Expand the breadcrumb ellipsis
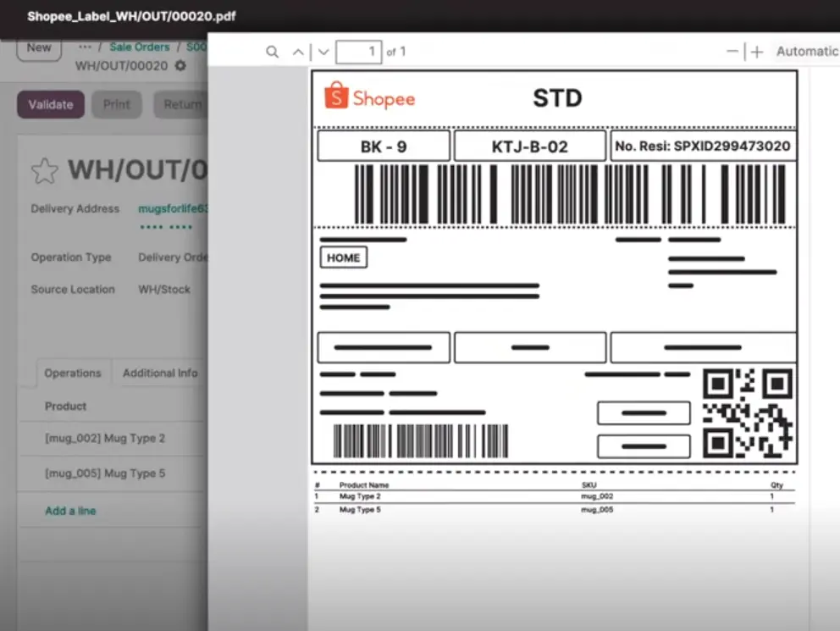840x631 pixels. 85,47
